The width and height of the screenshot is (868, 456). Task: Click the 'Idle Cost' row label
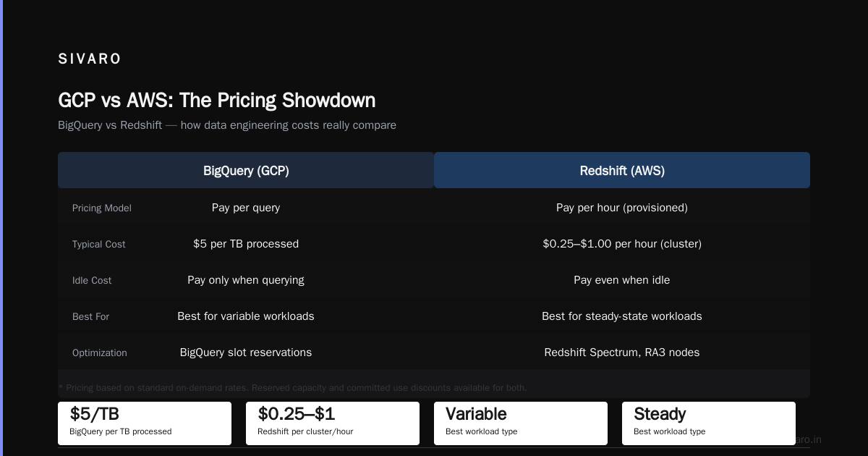click(x=92, y=280)
